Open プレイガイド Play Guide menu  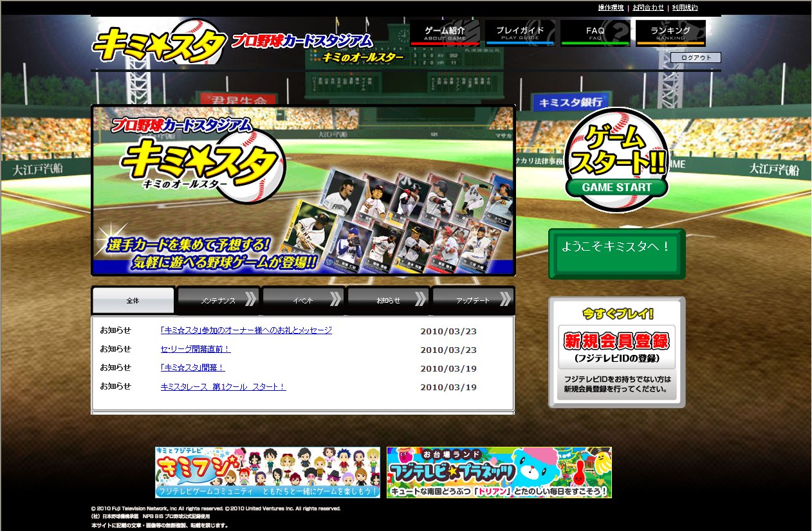click(520, 33)
